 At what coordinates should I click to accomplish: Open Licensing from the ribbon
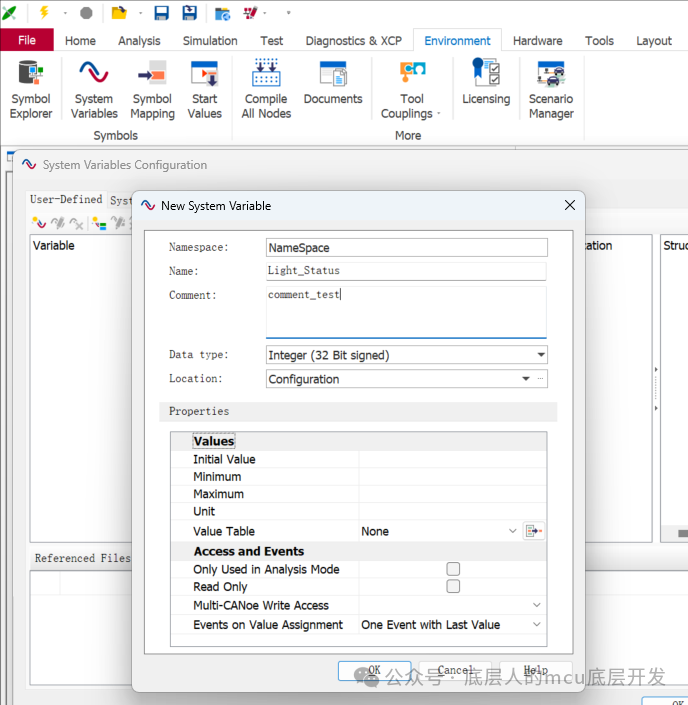[486, 81]
